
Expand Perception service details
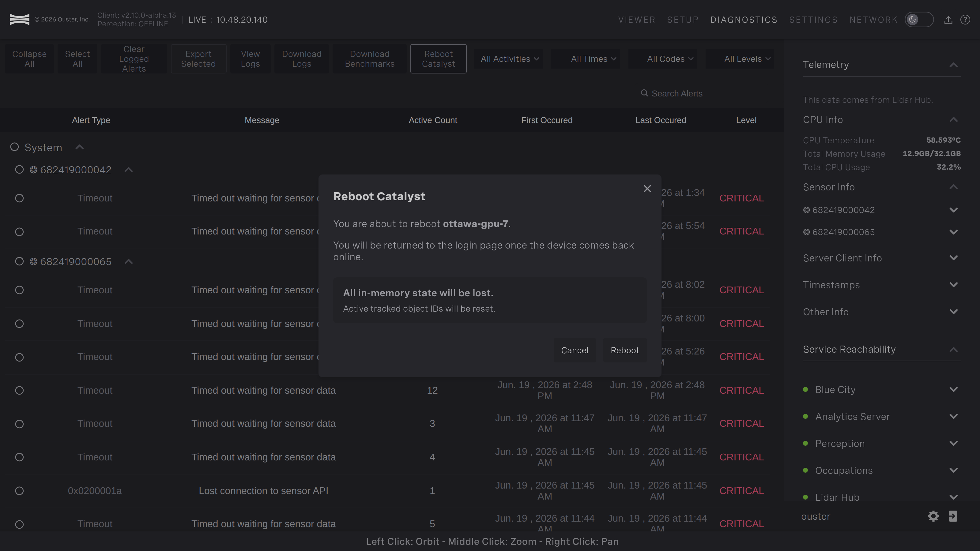(953, 444)
